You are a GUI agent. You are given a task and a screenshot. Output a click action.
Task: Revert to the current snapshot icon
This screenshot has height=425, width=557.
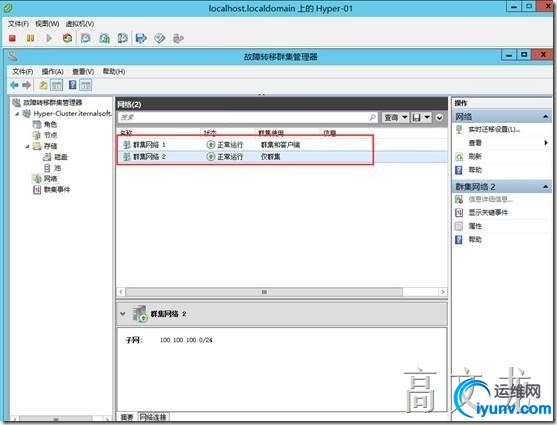pos(104,38)
